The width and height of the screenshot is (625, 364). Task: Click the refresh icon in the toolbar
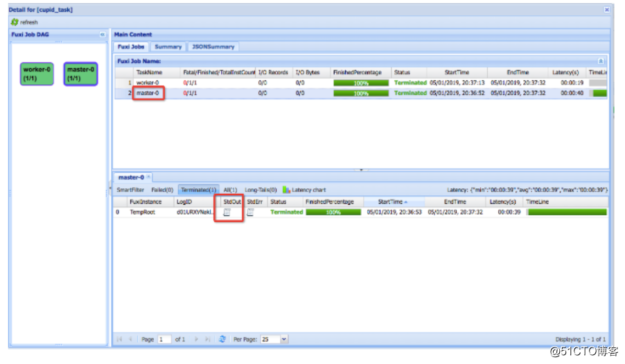15,22
